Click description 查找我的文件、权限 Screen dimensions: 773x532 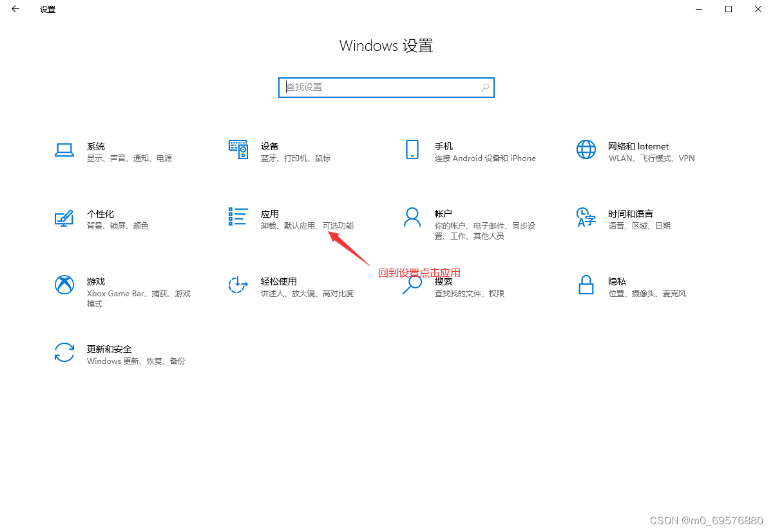tap(470, 294)
